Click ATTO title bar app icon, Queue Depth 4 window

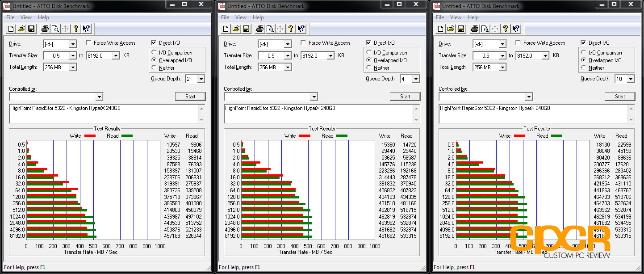(x=222, y=6)
